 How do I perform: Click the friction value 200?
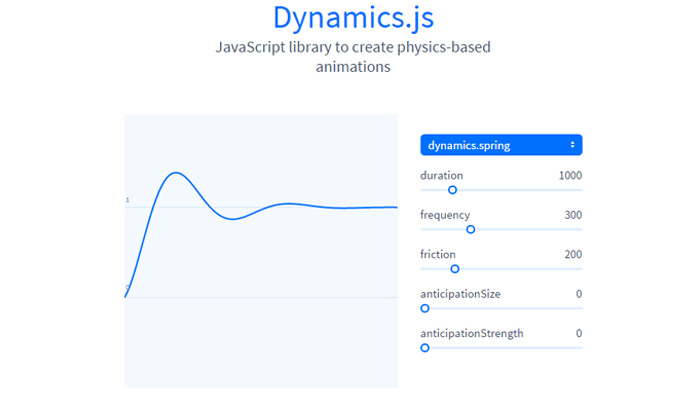tap(573, 254)
